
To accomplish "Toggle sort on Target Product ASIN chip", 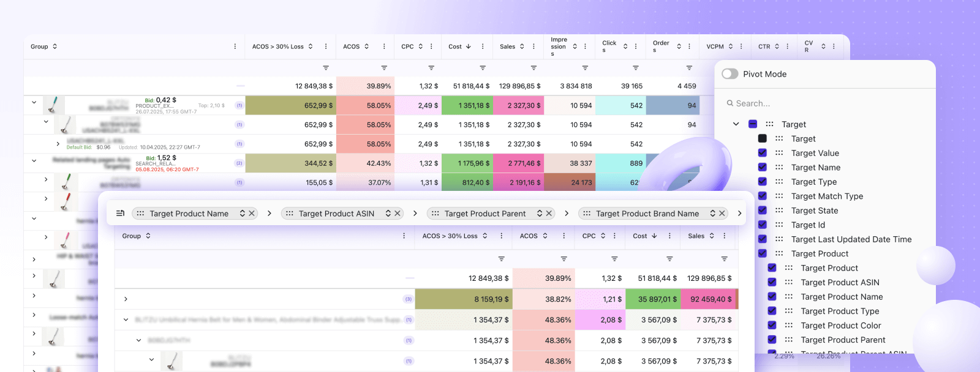I will point(388,214).
